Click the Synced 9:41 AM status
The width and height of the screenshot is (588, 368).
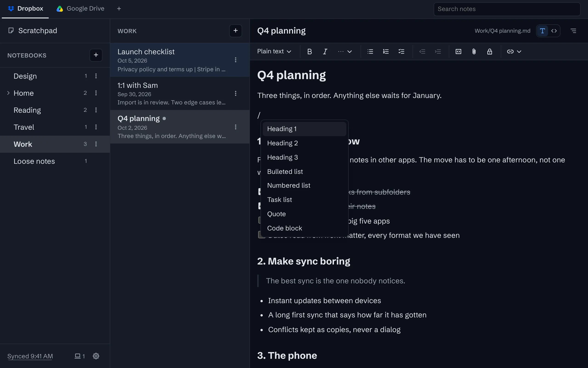(x=30, y=356)
